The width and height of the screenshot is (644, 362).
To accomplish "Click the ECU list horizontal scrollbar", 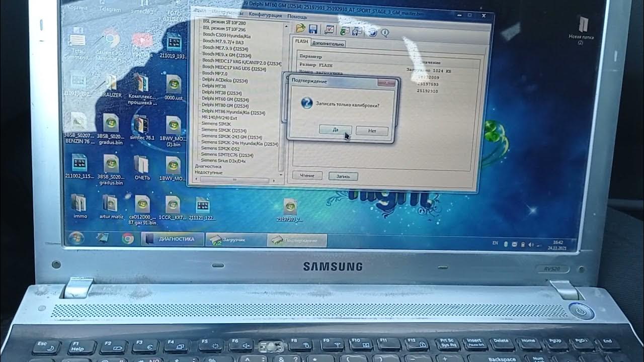I will coord(235,179).
